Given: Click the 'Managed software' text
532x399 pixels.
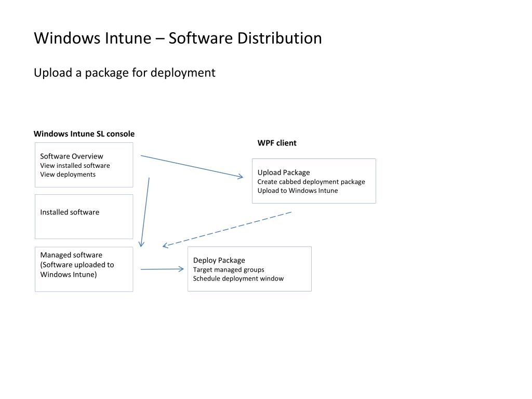Looking at the screenshot, I should [x=71, y=255].
